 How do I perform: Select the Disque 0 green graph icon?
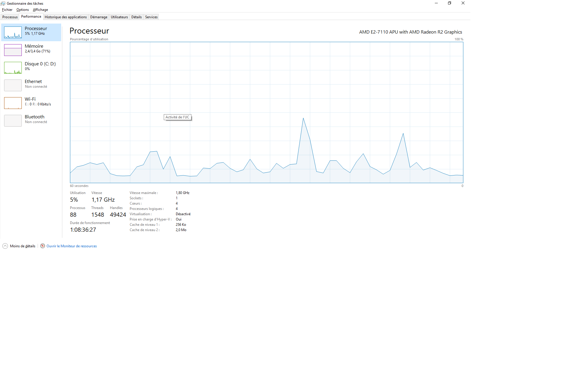pos(13,68)
